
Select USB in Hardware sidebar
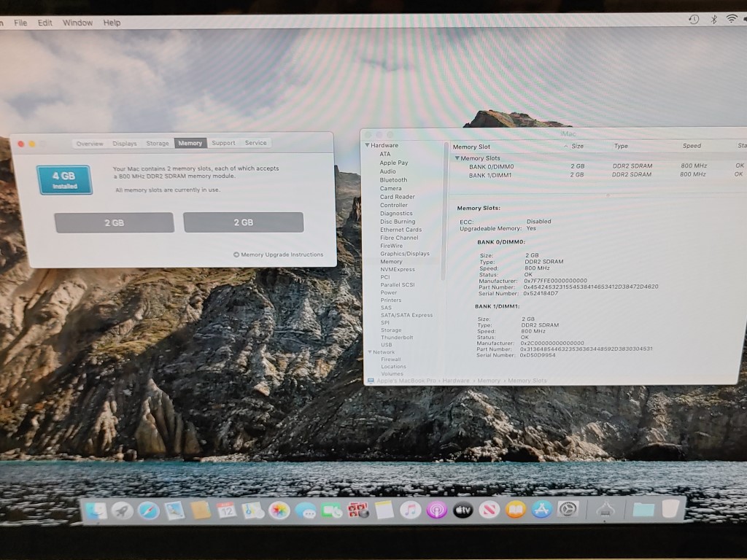tap(387, 345)
